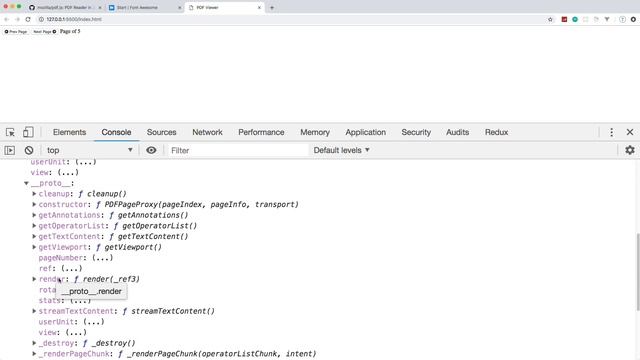Screen dimensions: 640x360
Task: Switch to the Font Awesome browser tab
Action: [144, 7]
